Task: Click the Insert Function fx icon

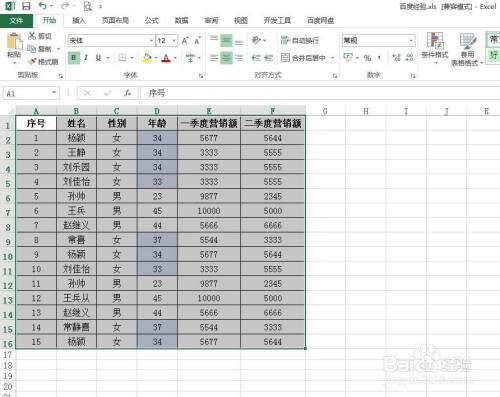Action: [x=127, y=93]
